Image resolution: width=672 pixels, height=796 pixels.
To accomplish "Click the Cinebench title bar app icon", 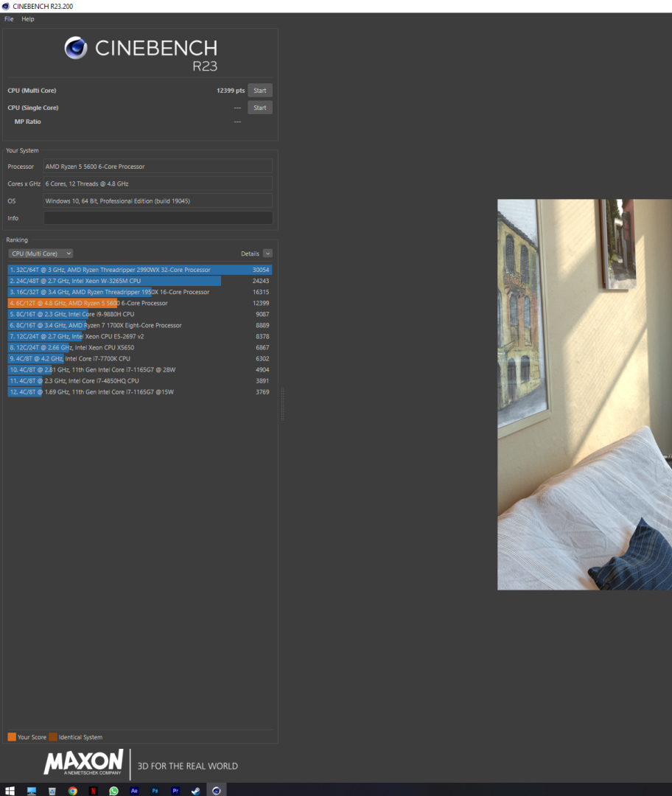I will click(x=6, y=6).
